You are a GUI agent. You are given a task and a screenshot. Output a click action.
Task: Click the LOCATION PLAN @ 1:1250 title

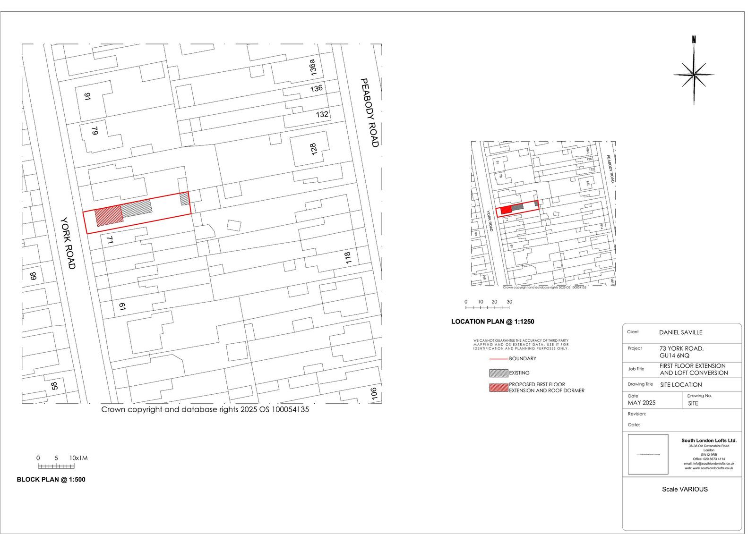click(x=492, y=322)
